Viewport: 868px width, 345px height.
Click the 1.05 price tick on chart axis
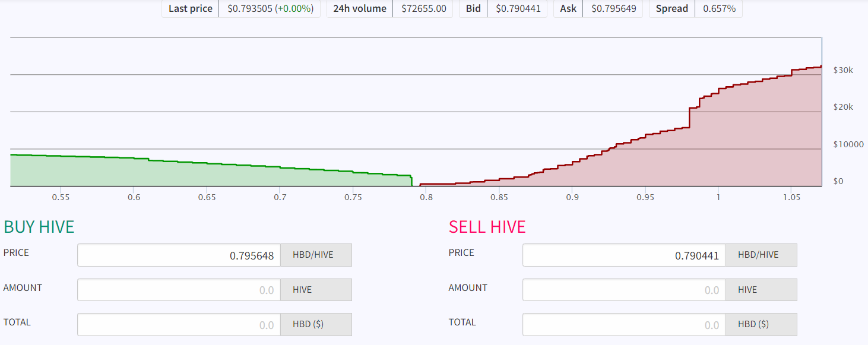click(791, 197)
